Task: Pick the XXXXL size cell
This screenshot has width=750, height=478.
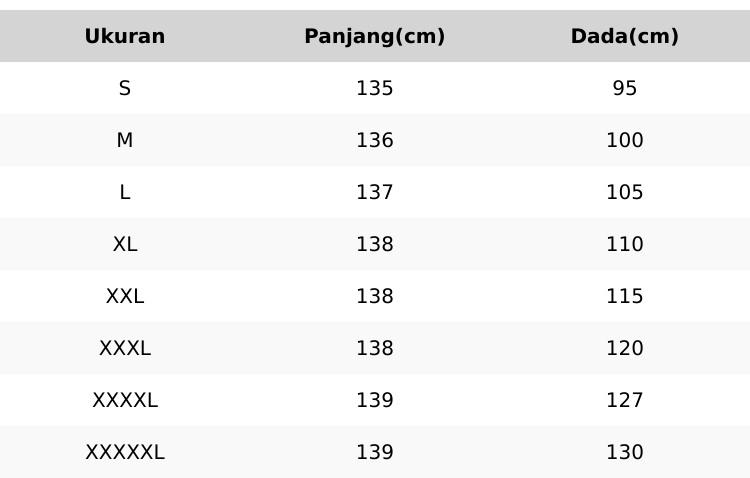Action: [125, 401]
